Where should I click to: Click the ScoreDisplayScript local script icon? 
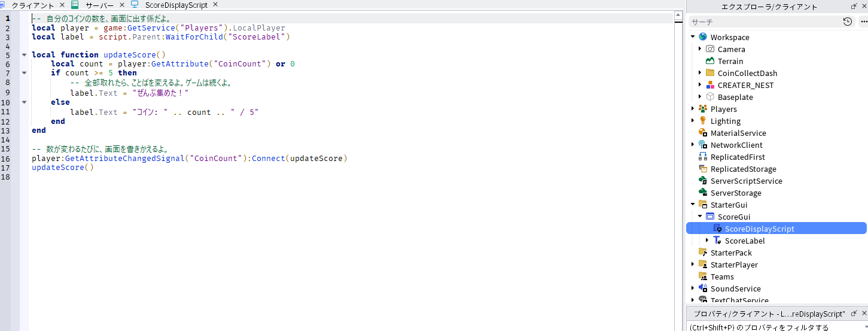717,229
